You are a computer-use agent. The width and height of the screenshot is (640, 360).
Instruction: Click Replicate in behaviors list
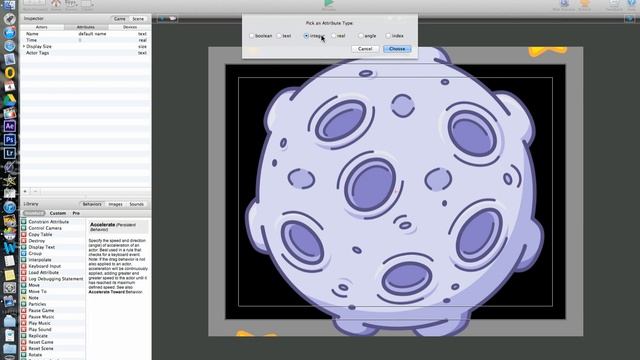(x=38, y=336)
